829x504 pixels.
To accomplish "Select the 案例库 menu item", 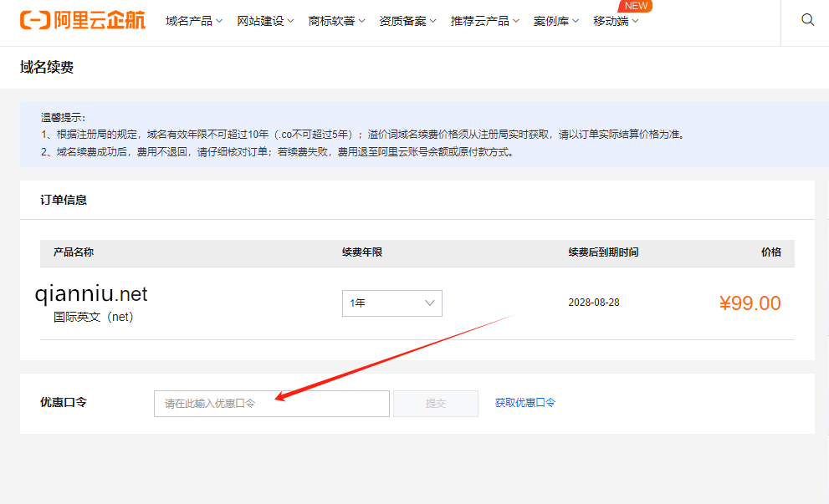I will [x=550, y=20].
